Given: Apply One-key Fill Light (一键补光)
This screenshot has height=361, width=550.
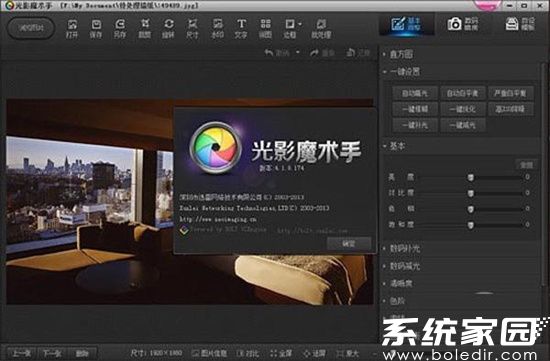Looking at the screenshot, I should 415,125.
